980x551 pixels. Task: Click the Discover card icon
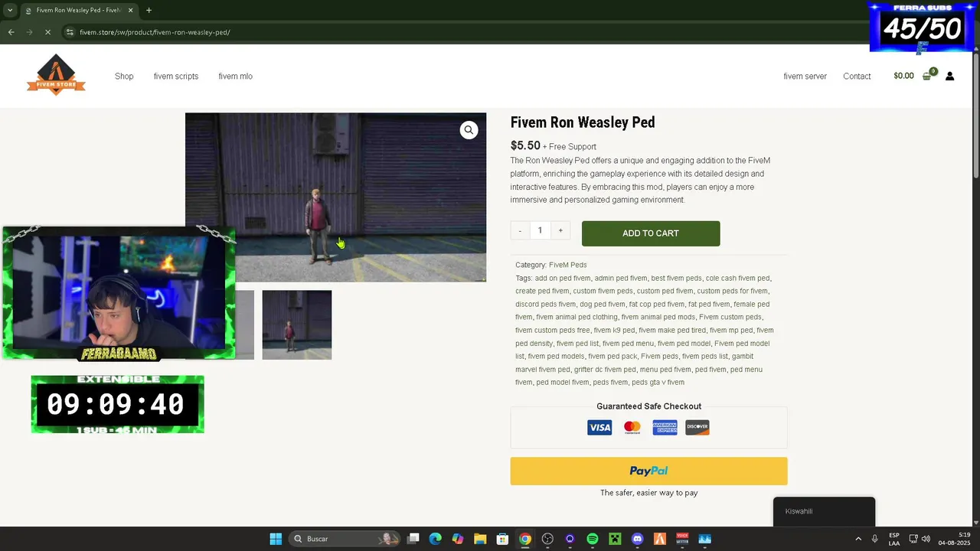pos(697,428)
